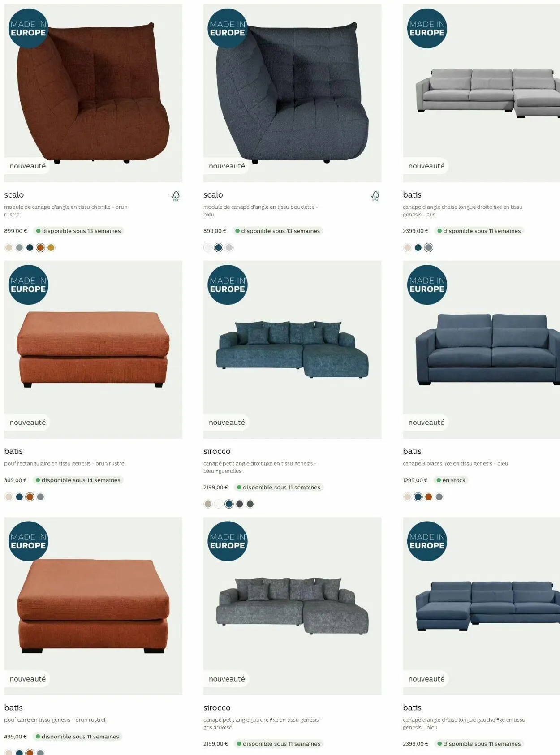Open brown scalo corner module image
This screenshot has height=755, width=560.
tap(93, 93)
